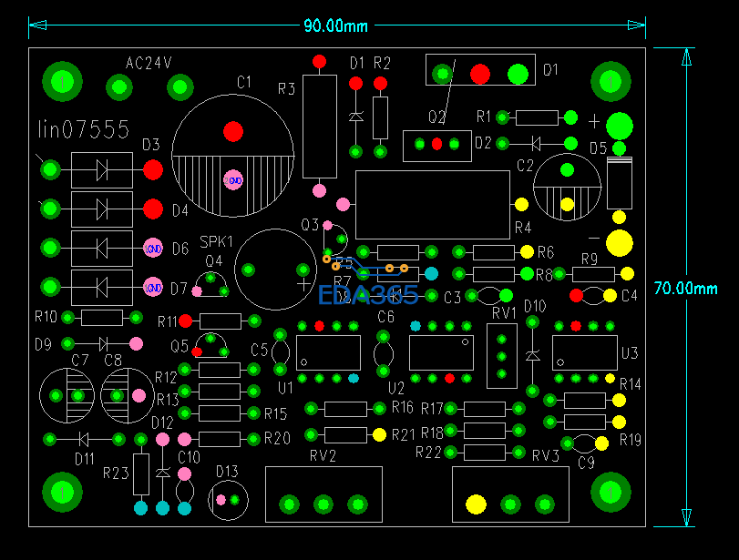Select the lin07555 silkscreen text

coord(84,129)
